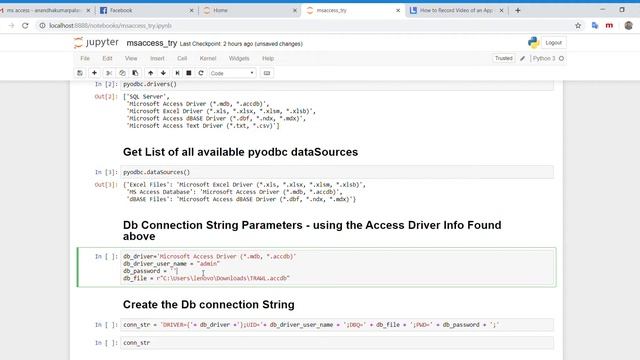Click pyodbc.drivers() code cell
Screen dimensions: 640x360
pos(337,84)
